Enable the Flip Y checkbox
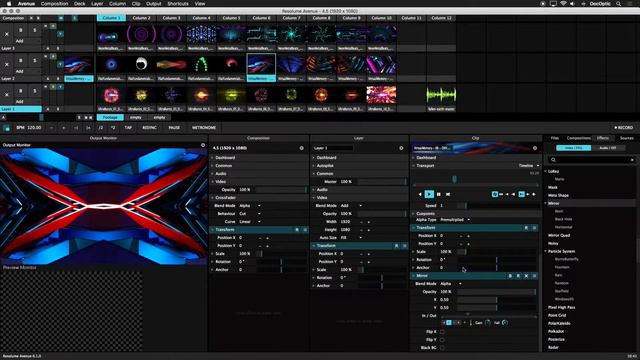This screenshot has width=640, height=360. coord(442,340)
